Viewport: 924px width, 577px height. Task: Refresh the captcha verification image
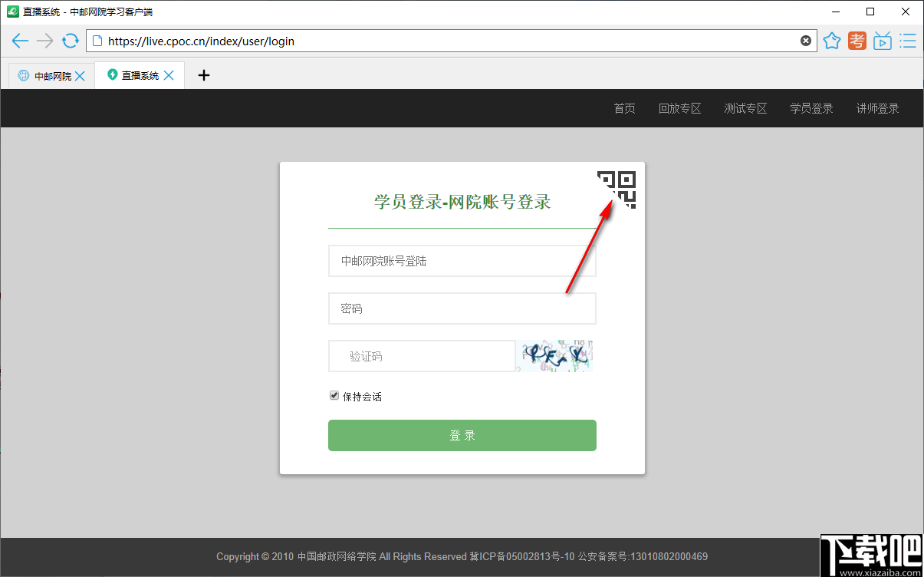tap(554, 355)
